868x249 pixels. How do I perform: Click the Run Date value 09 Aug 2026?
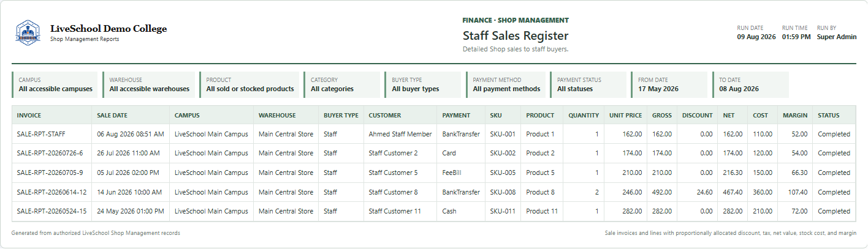point(756,37)
